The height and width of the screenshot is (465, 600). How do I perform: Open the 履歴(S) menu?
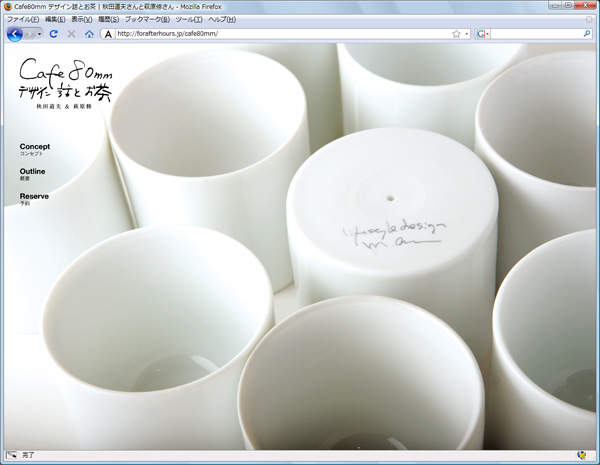[x=108, y=20]
